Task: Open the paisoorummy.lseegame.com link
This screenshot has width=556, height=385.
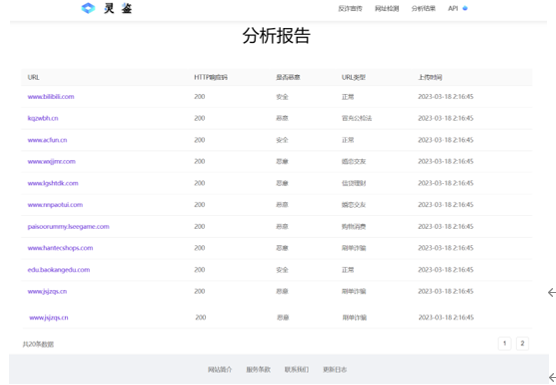Action: click(x=68, y=227)
